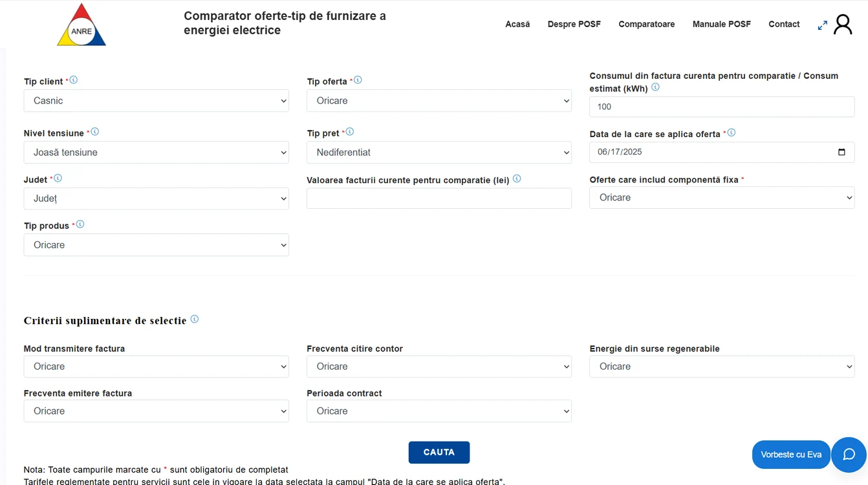Open the Manuale POSF menu
868x485 pixels.
click(x=722, y=25)
